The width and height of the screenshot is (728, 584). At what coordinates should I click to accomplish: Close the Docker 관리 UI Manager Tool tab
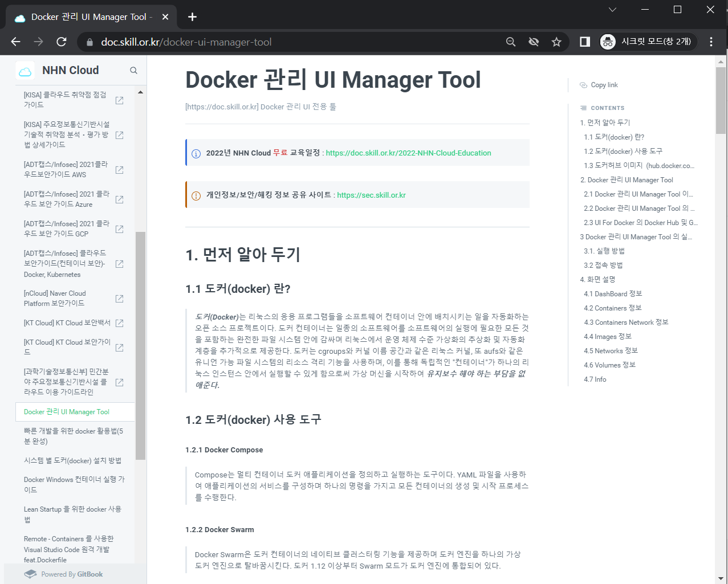click(x=165, y=17)
